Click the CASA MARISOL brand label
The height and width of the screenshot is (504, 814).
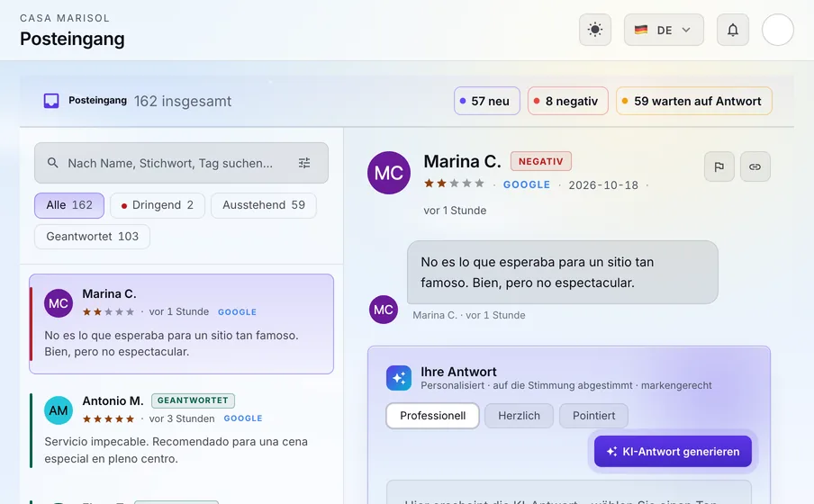65,18
